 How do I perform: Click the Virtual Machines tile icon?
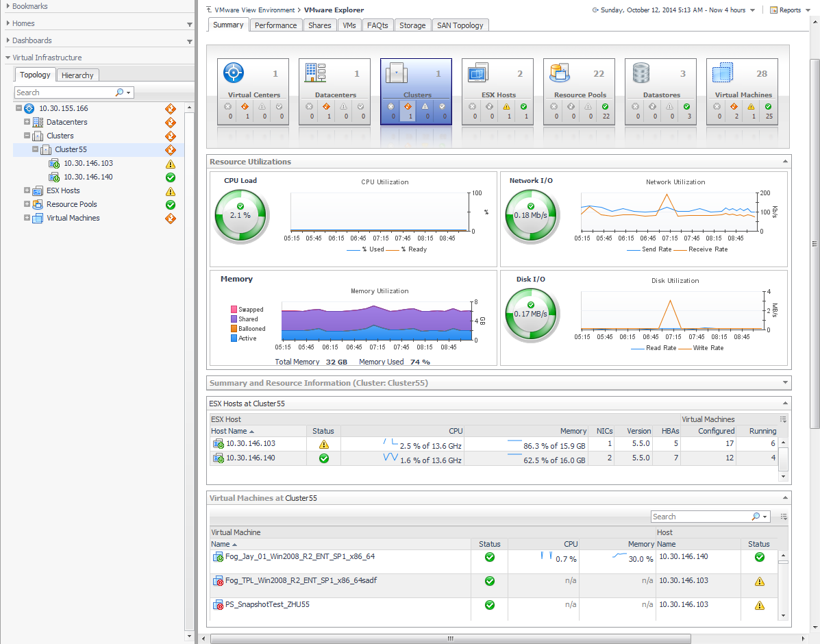(x=723, y=73)
